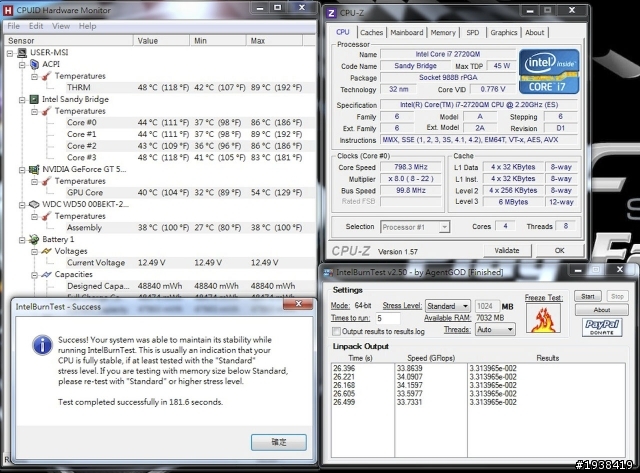Switch to the CPU tab in CPU-Z
The width and height of the screenshot is (640, 473).
(x=342, y=32)
